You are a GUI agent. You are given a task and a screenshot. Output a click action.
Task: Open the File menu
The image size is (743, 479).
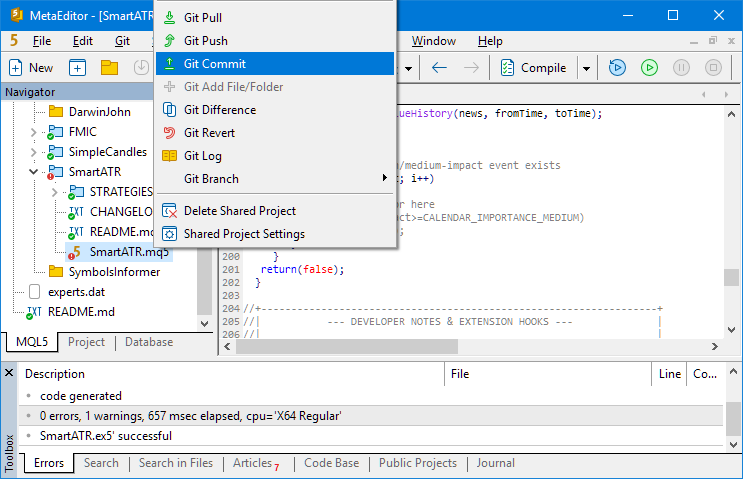[42, 41]
